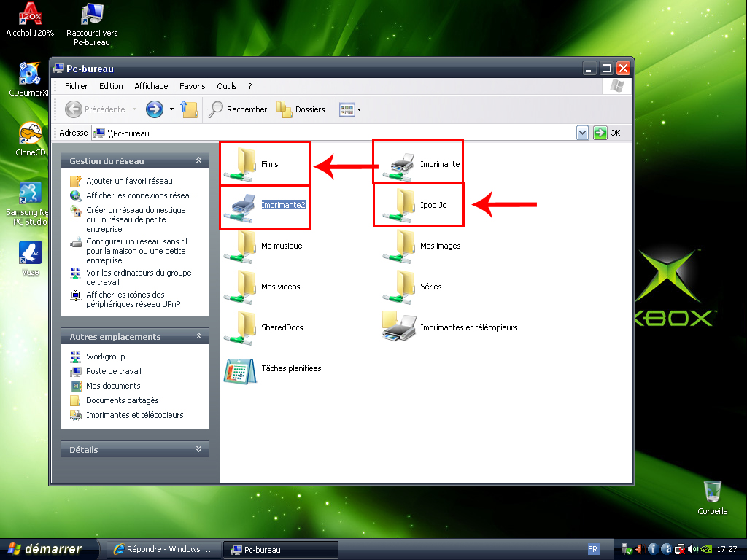Open Alcohol 120% desktop shortcut
Viewport: 747px width, 560px height.
click(x=30, y=20)
